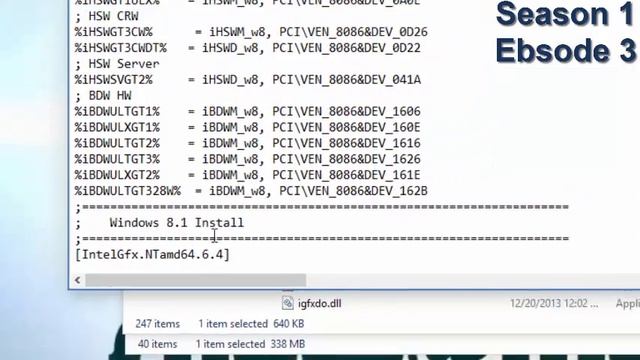Click '1 item selected 640 KB' status
The image size is (640, 360).
(251, 324)
